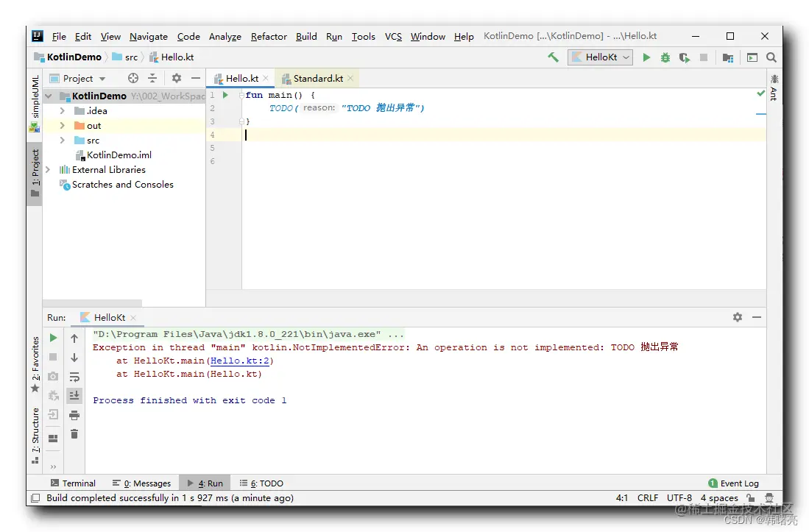
Task: Open the HelloKt run configuration dropdown
Action: click(x=600, y=57)
